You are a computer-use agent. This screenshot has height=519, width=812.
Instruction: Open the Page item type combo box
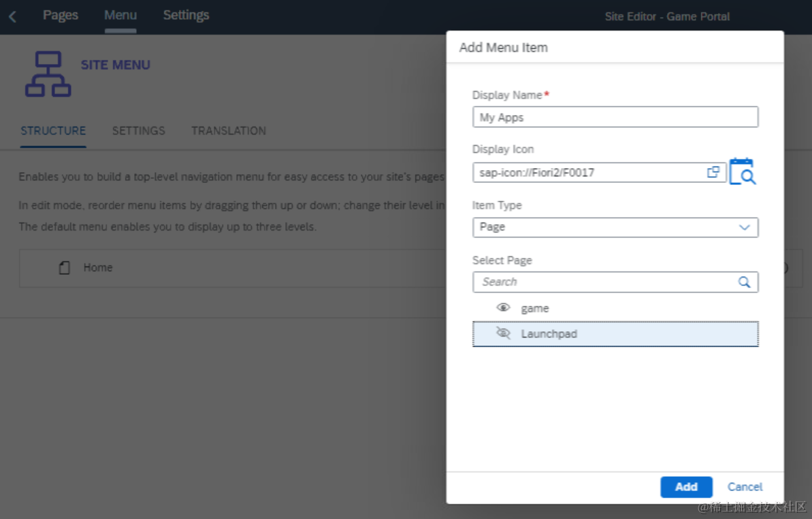615,227
